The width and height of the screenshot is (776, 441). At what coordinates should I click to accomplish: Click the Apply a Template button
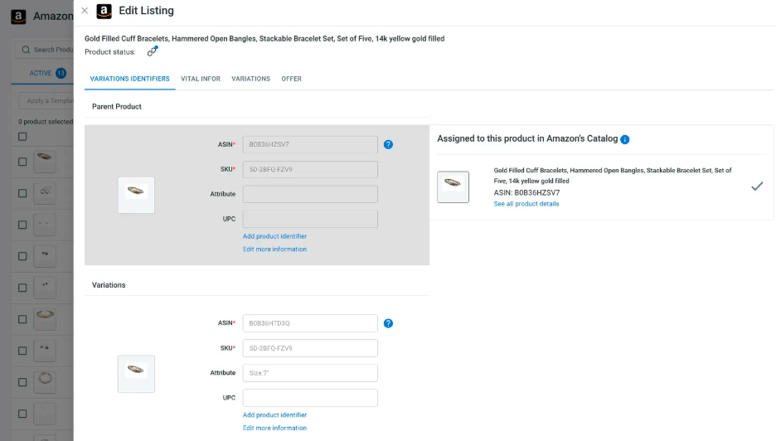pyautogui.click(x=47, y=100)
